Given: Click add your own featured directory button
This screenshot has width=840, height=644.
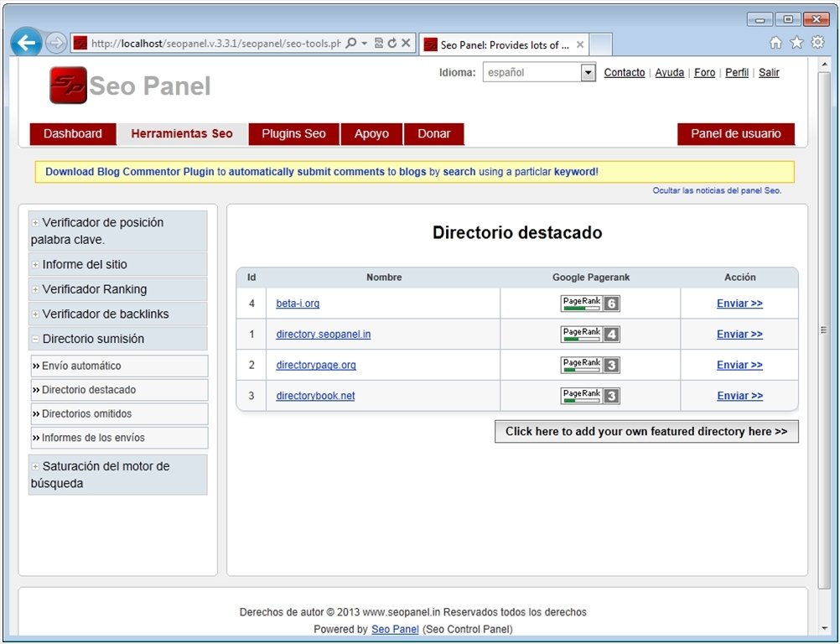Looking at the screenshot, I should [x=646, y=432].
